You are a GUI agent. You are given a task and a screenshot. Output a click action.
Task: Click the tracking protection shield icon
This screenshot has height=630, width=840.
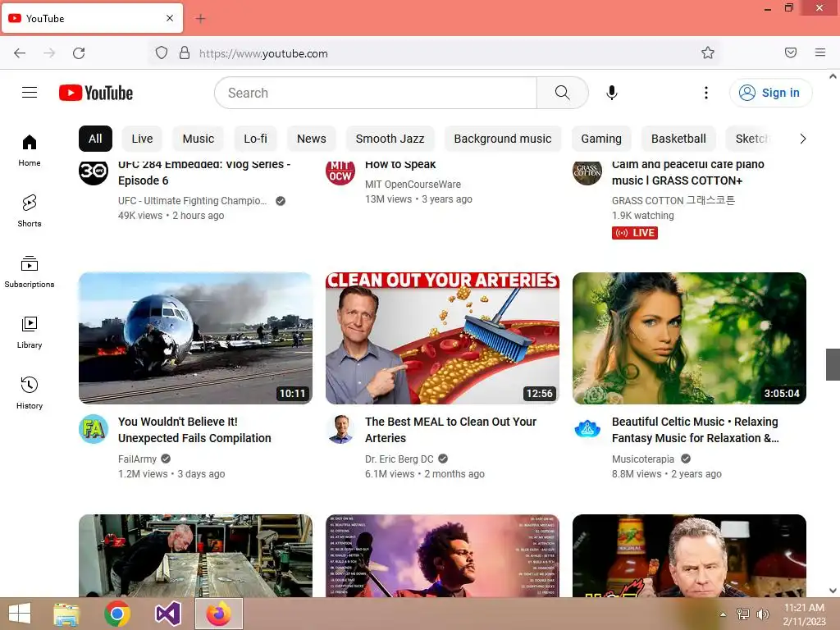(162, 53)
